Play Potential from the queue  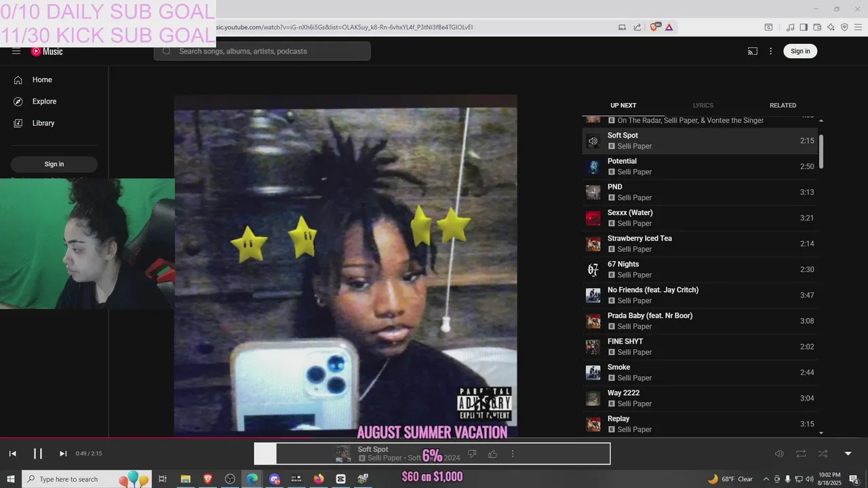700,167
